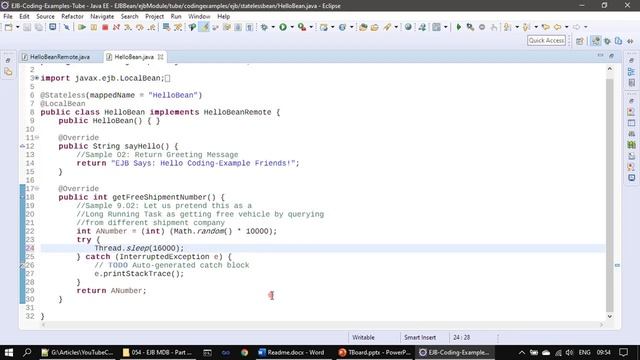Open the Search icon dropdown arrow
Viewport: 640px width, 360px height.
point(396,27)
